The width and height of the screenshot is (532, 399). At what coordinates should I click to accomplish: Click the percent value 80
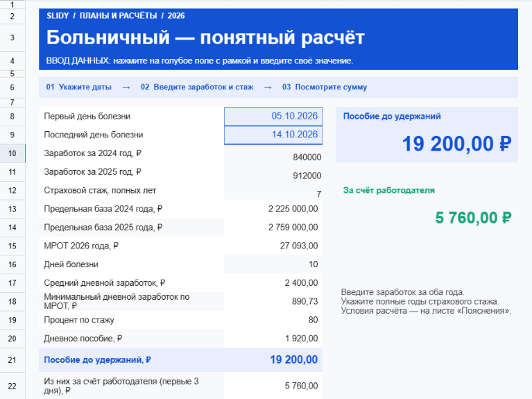[313, 320]
